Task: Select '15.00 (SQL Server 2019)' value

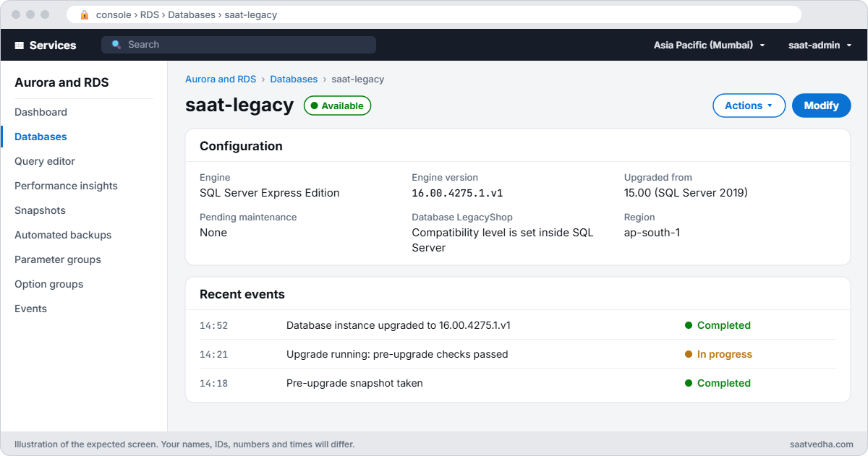Action: (x=686, y=193)
